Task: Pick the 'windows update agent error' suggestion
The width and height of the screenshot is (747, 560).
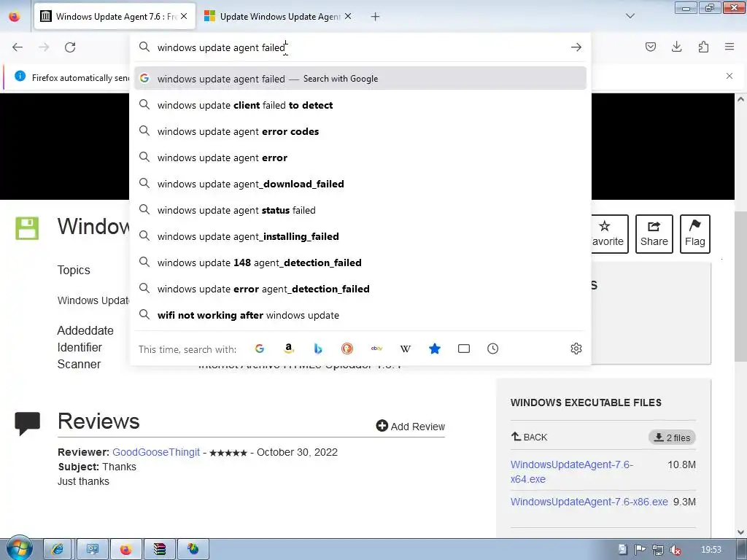Action: click(x=360, y=157)
